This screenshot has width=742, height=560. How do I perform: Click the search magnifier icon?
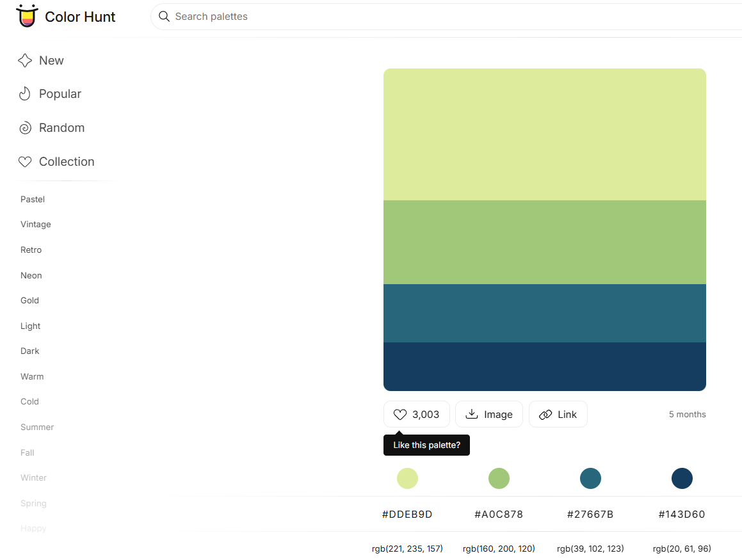pyautogui.click(x=164, y=17)
